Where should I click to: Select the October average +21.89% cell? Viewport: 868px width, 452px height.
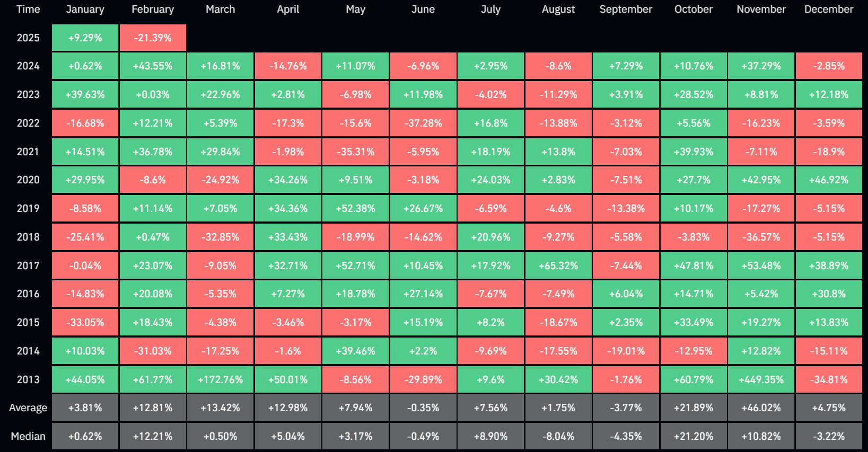coord(694,407)
